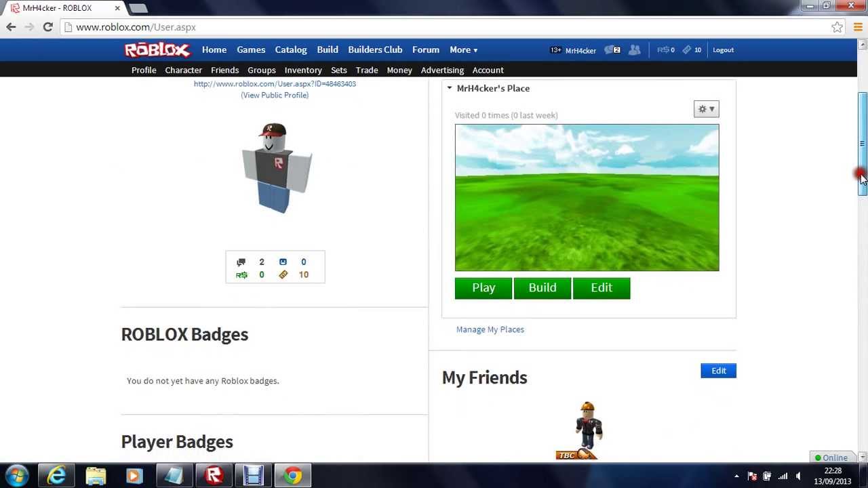
Task: Click the MrH4cker username in the header
Action: click(x=580, y=51)
